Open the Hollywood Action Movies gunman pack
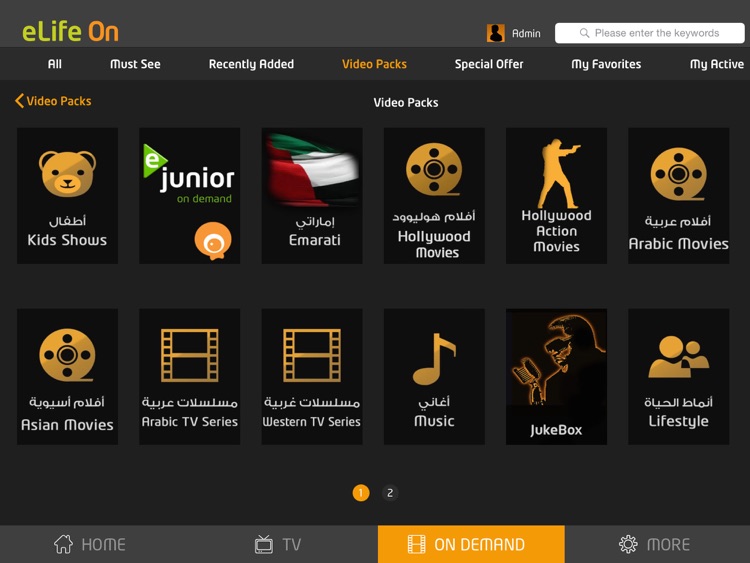Screen dimensions: 750x563 (x=556, y=196)
